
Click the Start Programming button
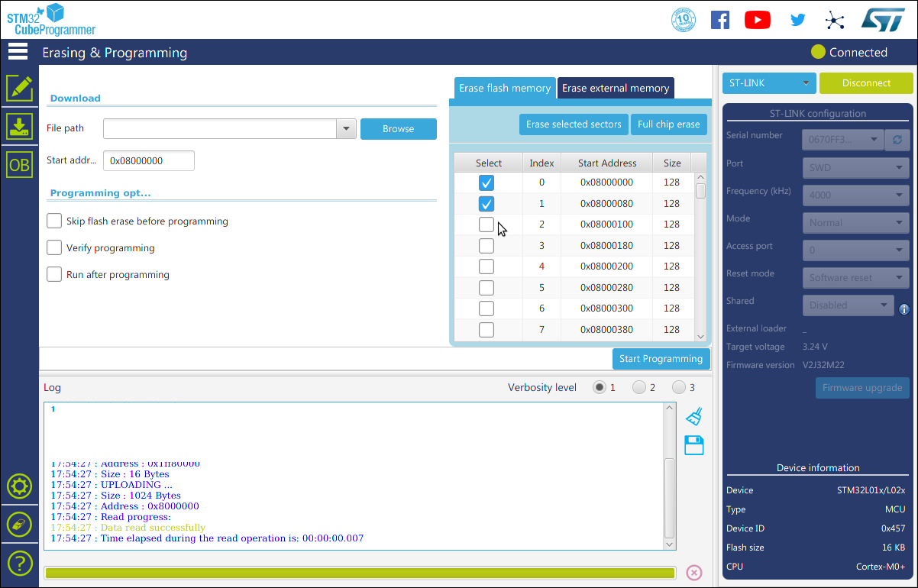(661, 359)
